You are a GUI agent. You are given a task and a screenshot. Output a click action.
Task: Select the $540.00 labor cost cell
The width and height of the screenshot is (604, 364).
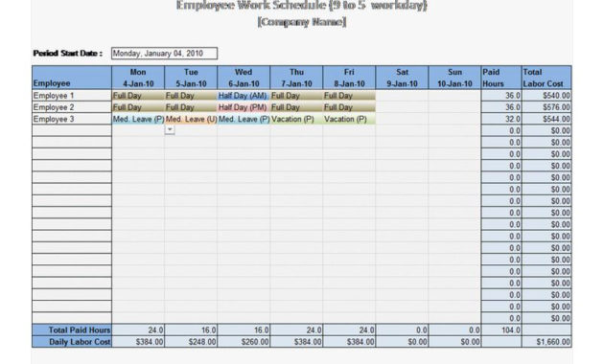[x=546, y=96]
